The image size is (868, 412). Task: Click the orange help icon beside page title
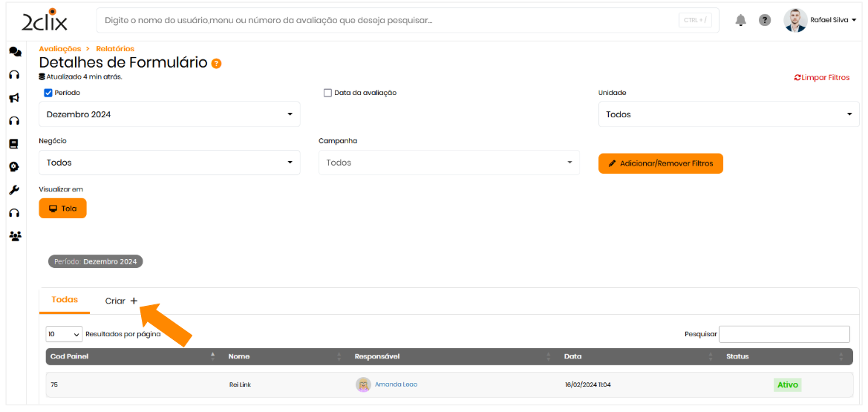(216, 64)
